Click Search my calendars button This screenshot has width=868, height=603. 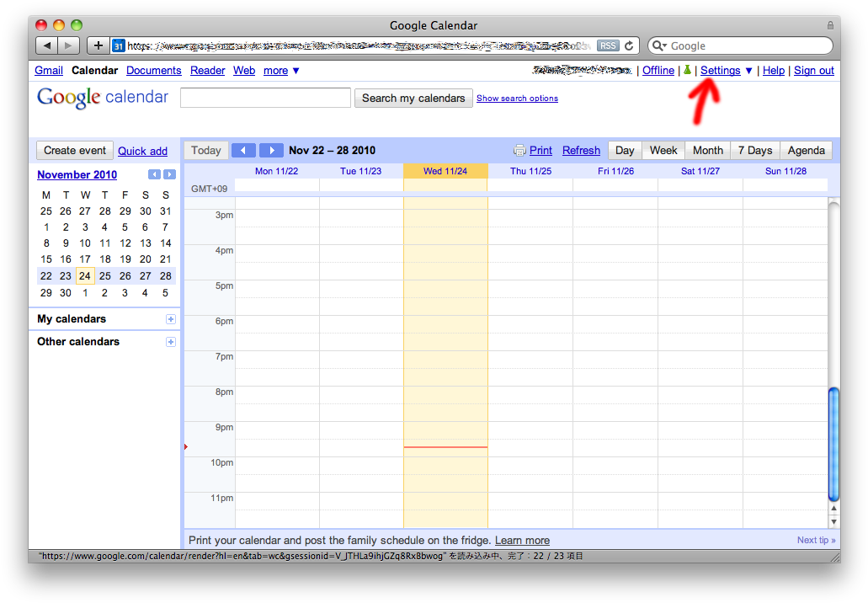[x=413, y=98]
